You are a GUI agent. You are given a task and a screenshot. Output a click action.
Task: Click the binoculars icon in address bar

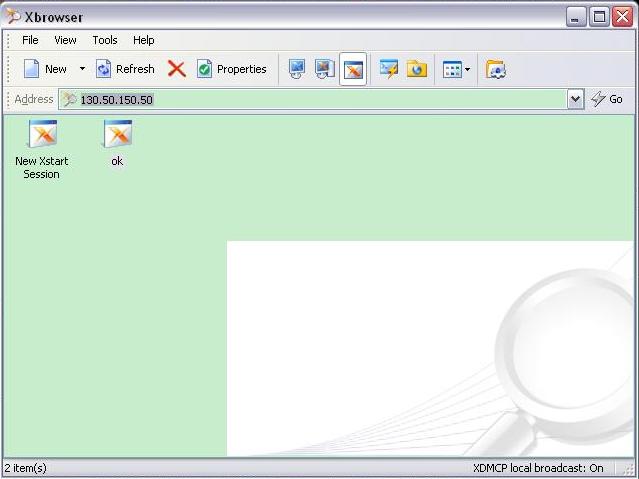click(x=70, y=99)
